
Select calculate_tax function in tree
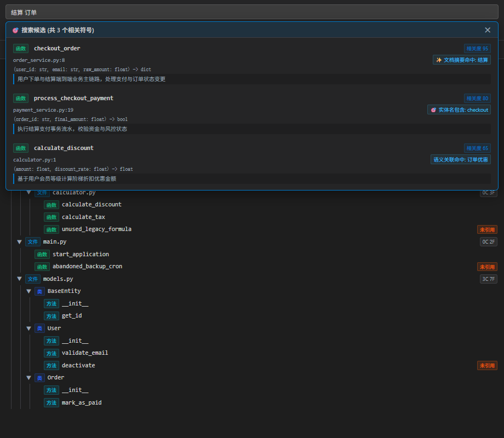tap(83, 217)
